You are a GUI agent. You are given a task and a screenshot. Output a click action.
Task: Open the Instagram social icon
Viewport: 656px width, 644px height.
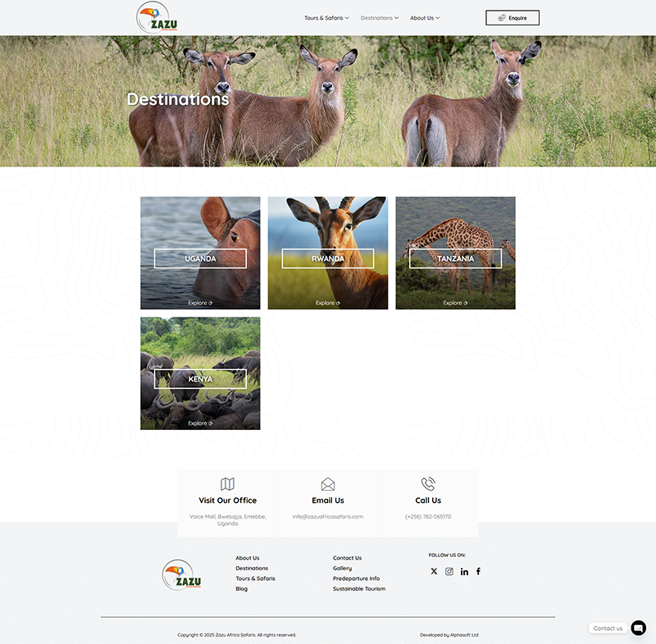point(449,571)
